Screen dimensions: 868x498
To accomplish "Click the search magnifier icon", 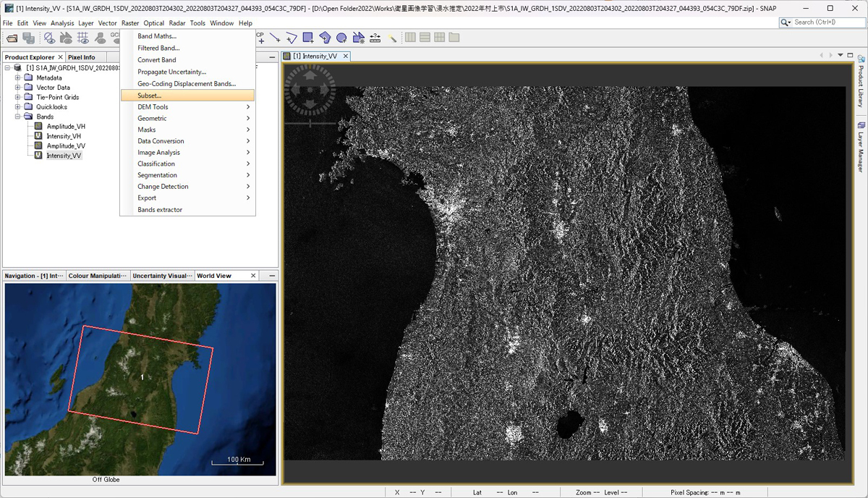I will click(x=786, y=22).
